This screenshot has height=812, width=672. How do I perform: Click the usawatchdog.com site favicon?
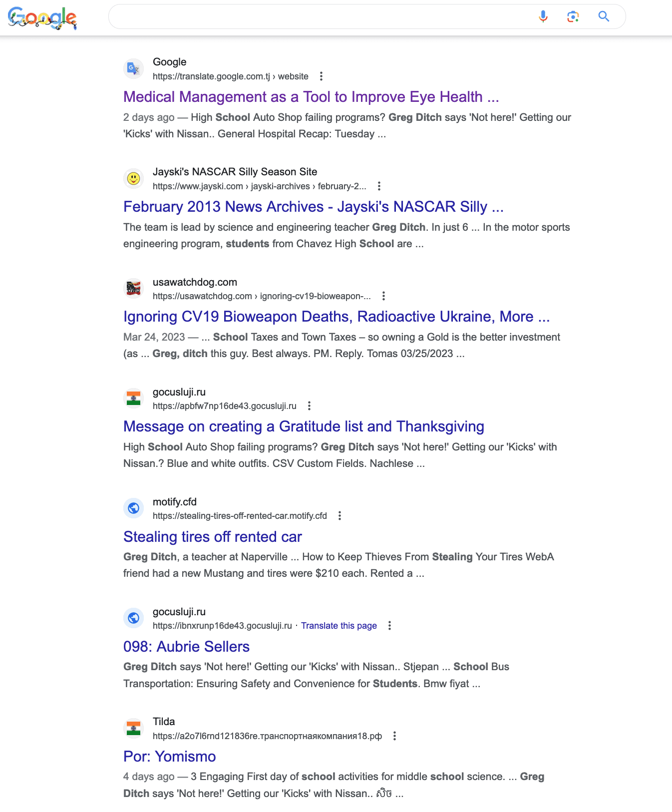(x=133, y=288)
